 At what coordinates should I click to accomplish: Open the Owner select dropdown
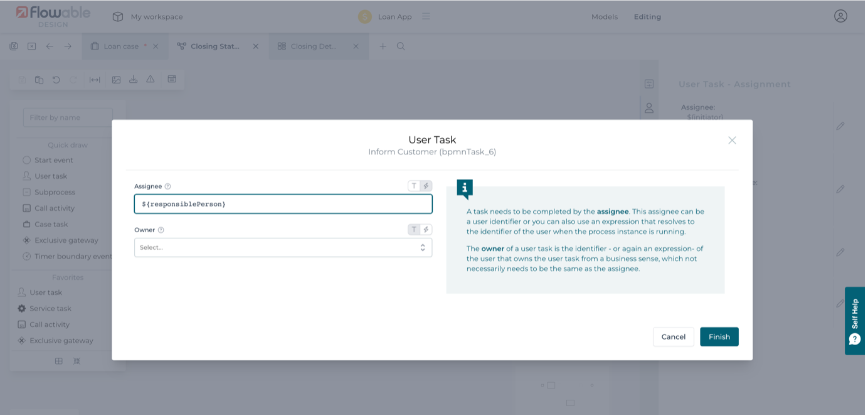point(283,247)
